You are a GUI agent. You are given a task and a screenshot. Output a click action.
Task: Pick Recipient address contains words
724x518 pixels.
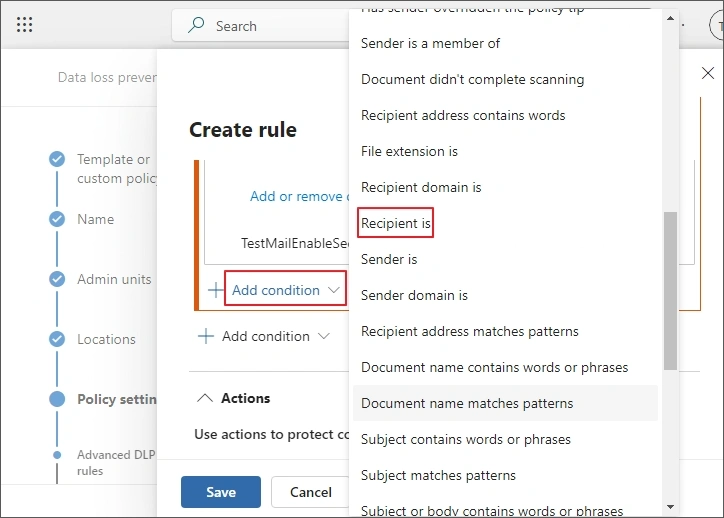pyautogui.click(x=506, y=115)
